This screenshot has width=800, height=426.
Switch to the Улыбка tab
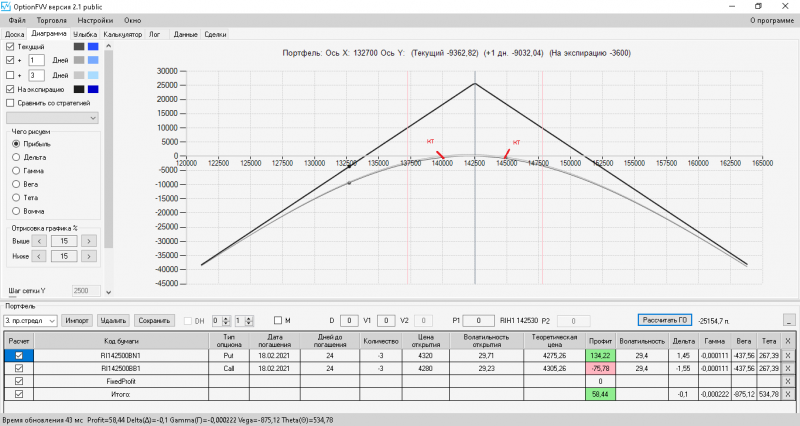[85, 34]
